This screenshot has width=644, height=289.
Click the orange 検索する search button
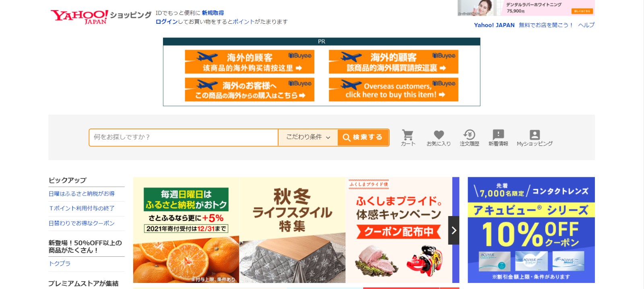tap(363, 137)
